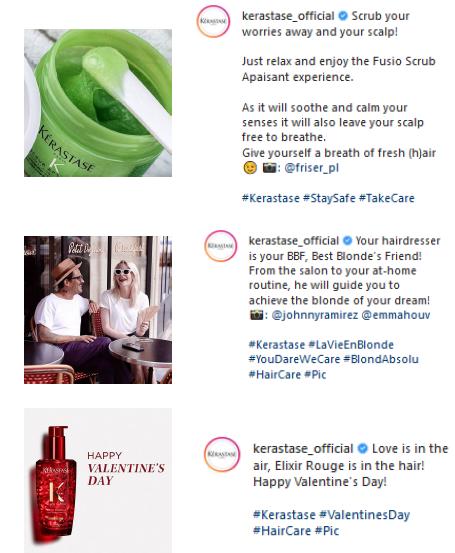Viewport: 455px width, 553px height.
Task: Click the #YouDareWeCare hashtag
Action: click(295, 359)
